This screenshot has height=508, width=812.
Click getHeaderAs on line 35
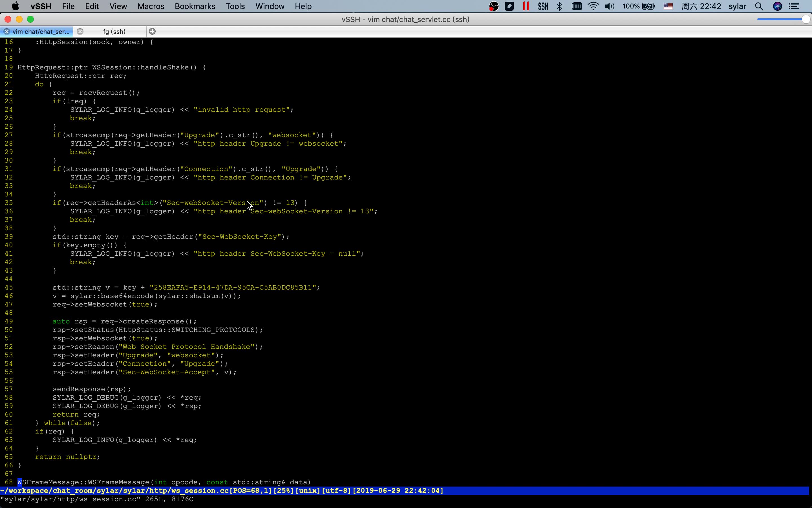(112, 203)
